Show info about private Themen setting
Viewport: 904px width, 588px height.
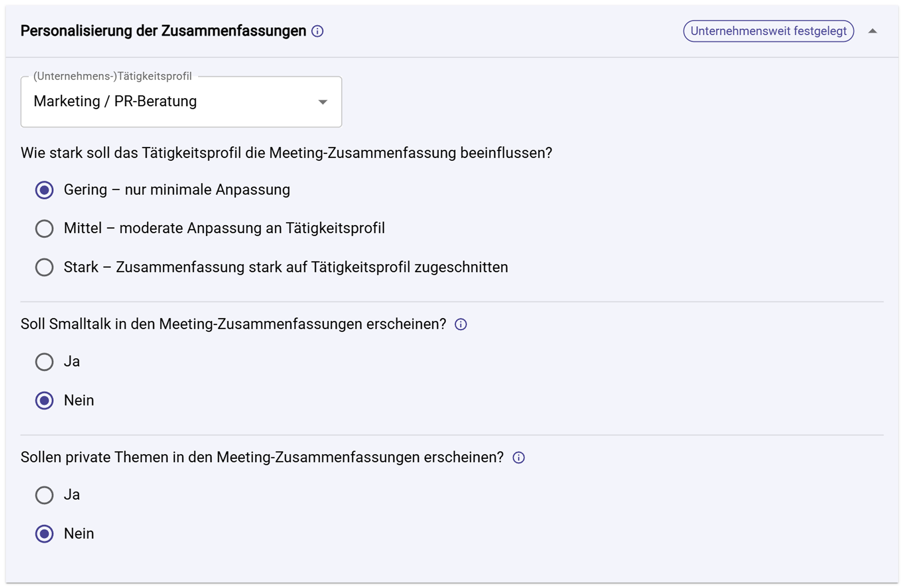click(x=518, y=457)
